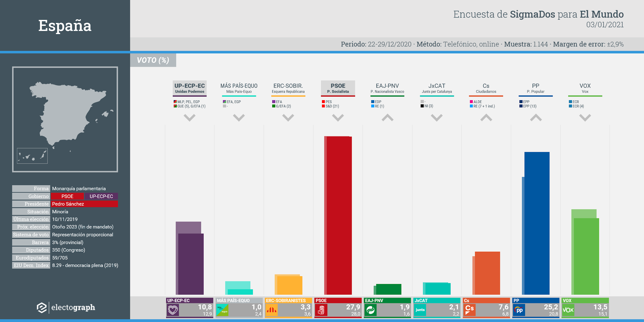The height and width of the screenshot is (322, 644).
Task: Click the EAJ-PNV green swirl logo
Action: tap(370, 310)
